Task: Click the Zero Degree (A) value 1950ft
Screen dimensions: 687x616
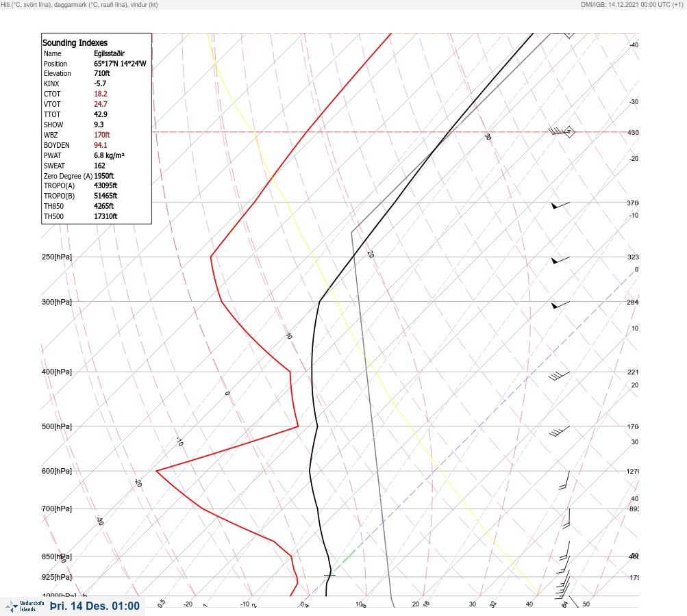Action: [x=104, y=176]
